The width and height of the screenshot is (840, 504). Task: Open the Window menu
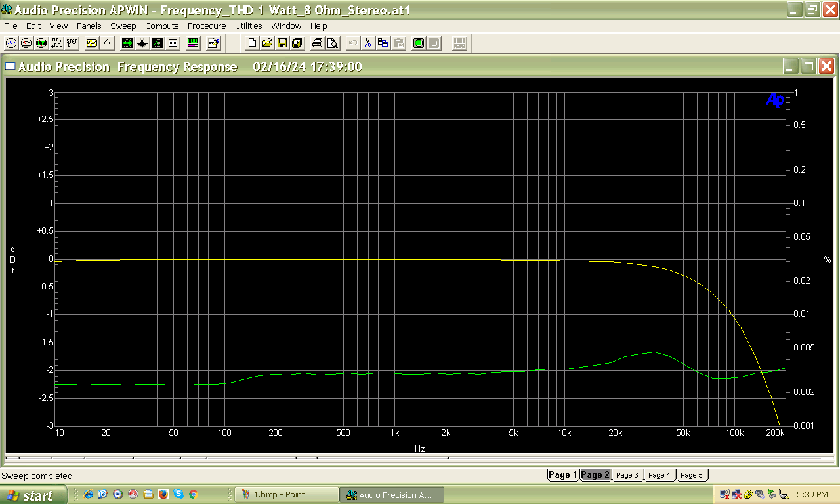[286, 26]
